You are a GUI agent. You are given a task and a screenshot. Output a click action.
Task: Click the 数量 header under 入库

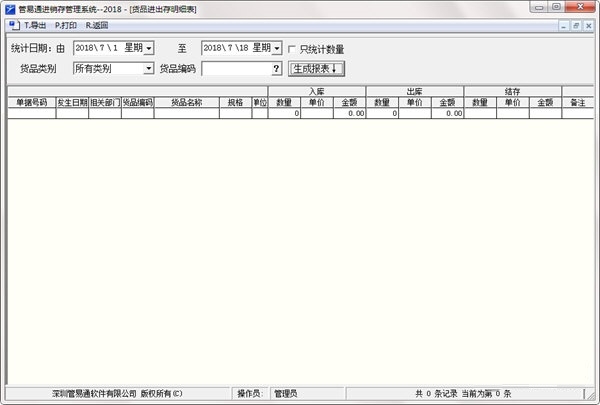[284, 103]
